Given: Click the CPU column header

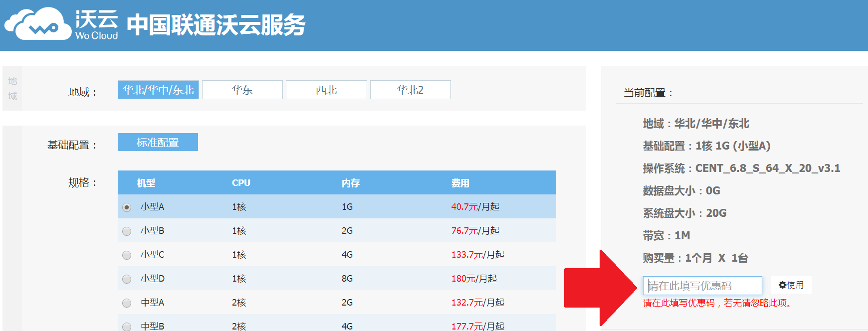Looking at the screenshot, I should pos(241,183).
